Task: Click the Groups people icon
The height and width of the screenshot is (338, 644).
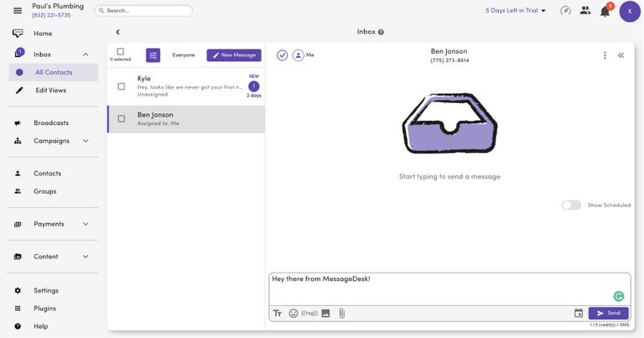Action: [x=18, y=191]
